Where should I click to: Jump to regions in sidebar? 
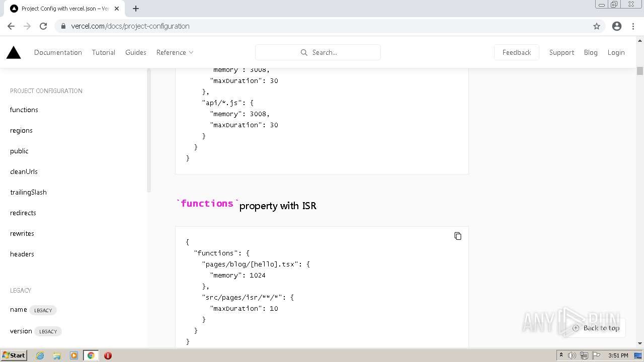pyautogui.click(x=21, y=130)
